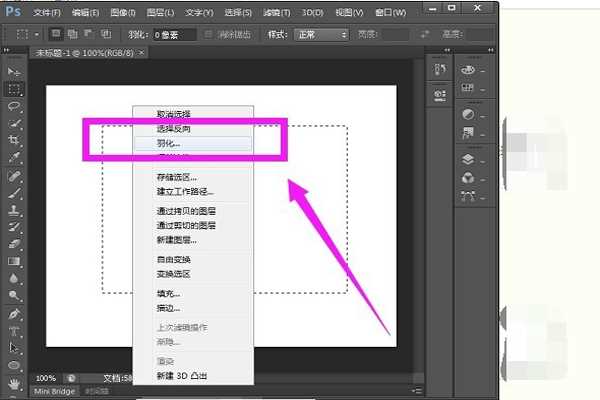
Task: Expand the toolbox with double-arrow
Action: click(x=7, y=50)
